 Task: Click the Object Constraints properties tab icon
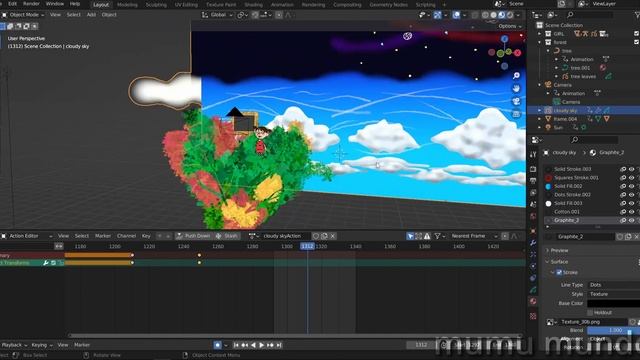533,278
